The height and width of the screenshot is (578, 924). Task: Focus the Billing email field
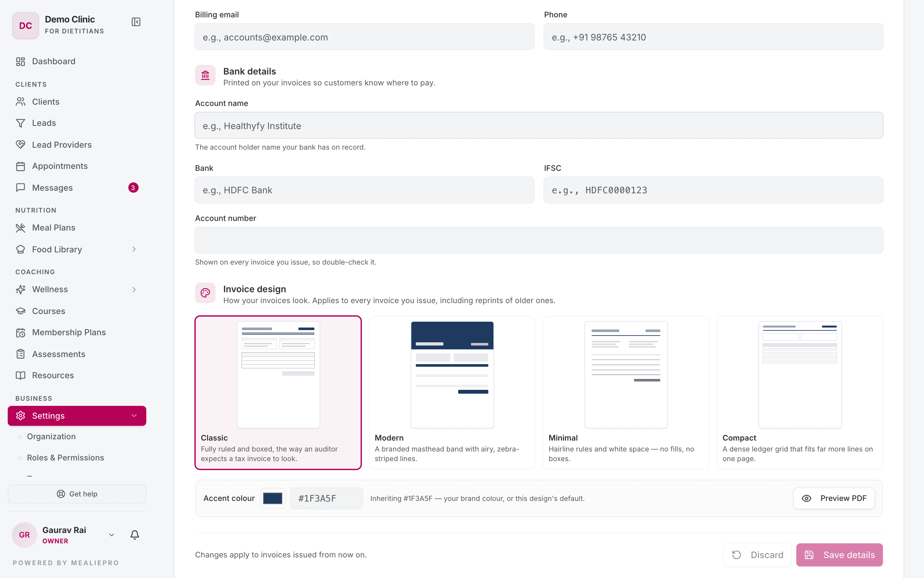tap(364, 37)
